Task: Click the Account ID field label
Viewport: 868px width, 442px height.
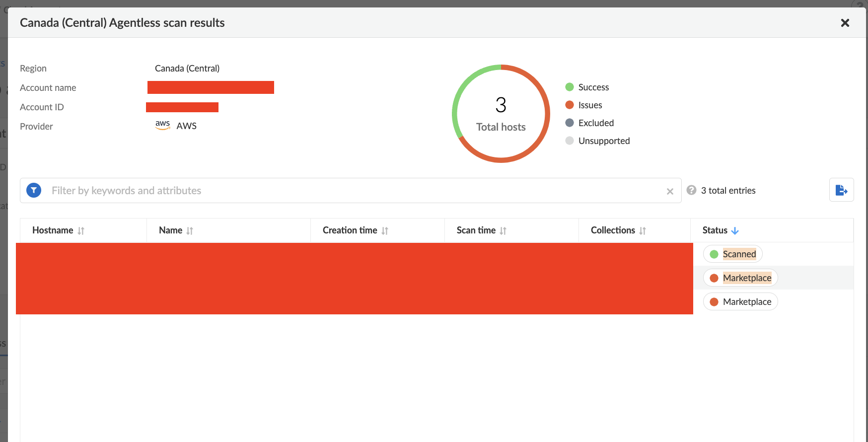Action: click(42, 107)
